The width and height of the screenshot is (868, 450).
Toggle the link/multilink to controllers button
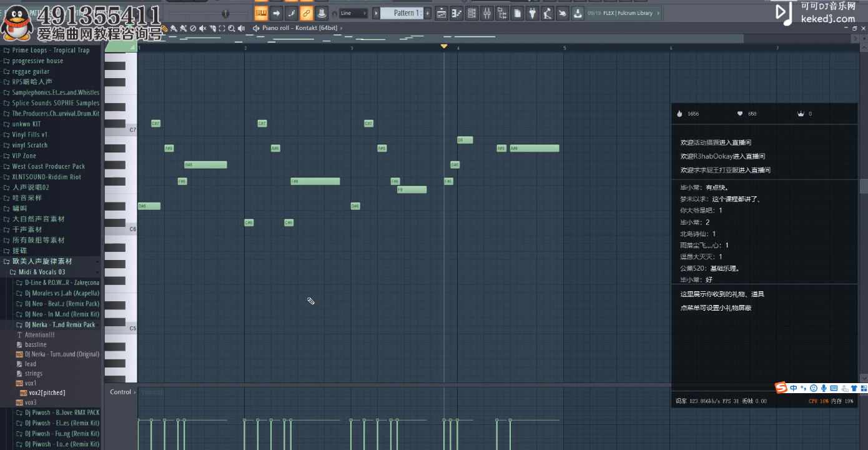(306, 13)
